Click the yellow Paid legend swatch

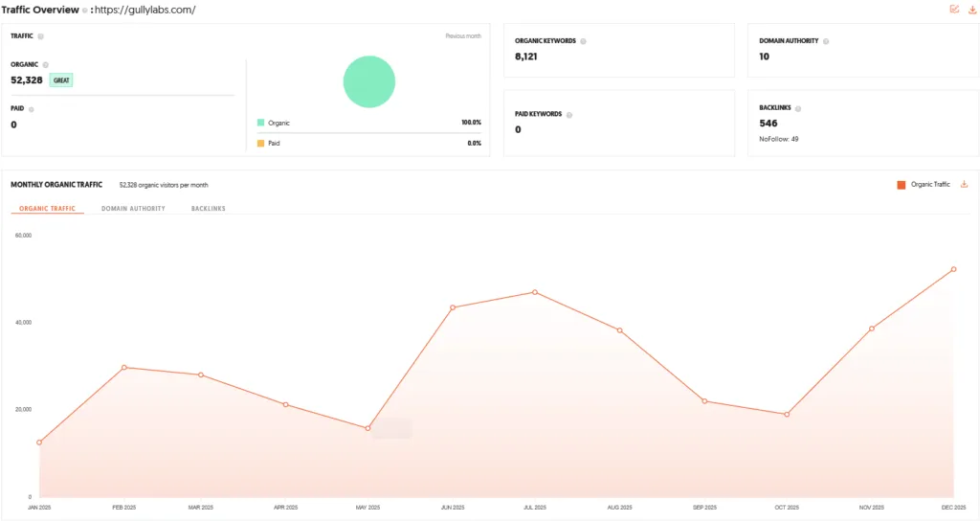pos(260,143)
